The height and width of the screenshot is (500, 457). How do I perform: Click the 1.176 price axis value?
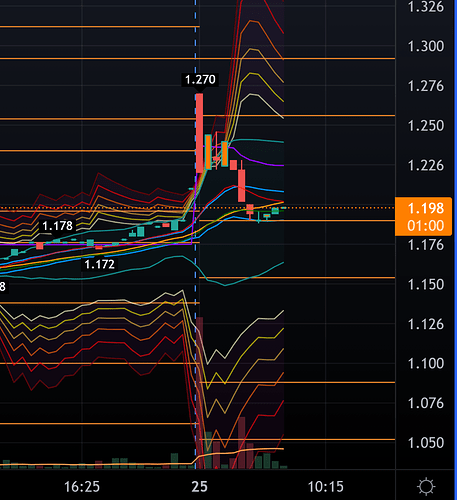[x=426, y=245]
